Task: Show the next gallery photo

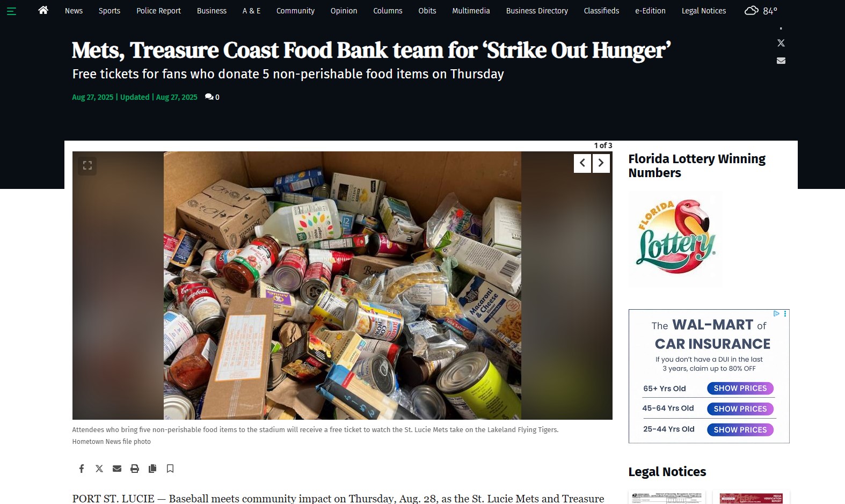Action: coord(601,163)
